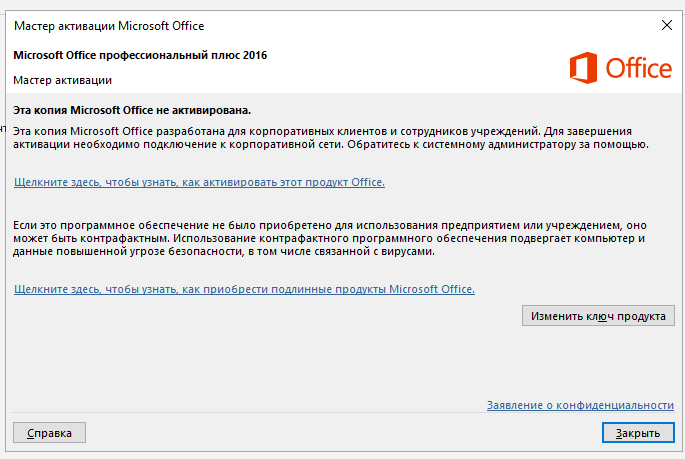Click the paragraph about corporate network activation
This screenshot has height=459, width=685.
(331, 138)
